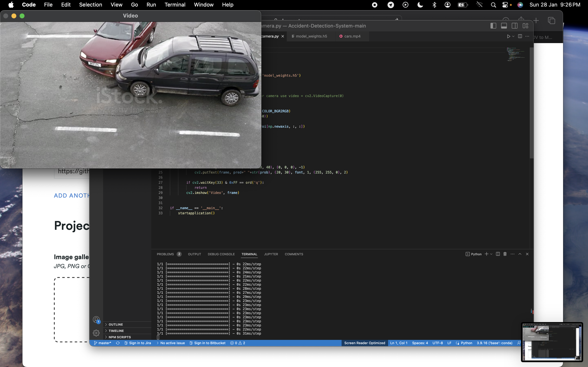Click the synchronize changes icon in status bar

point(118,343)
